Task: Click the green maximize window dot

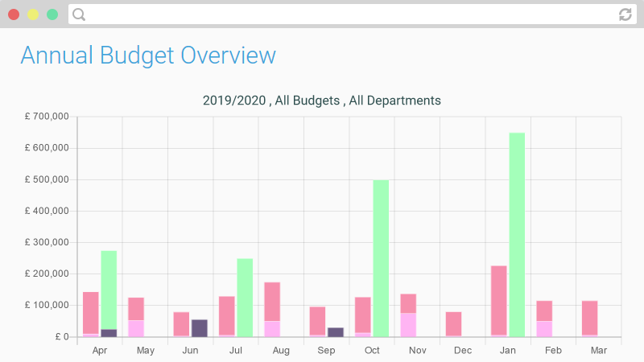Action: tap(52, 14)
